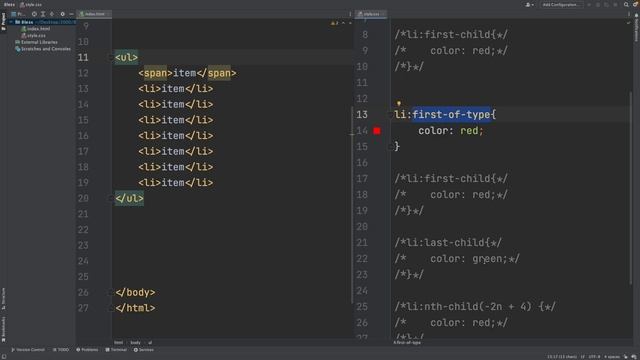This screenshot has height=360, width=640.
Task: Click the Bless breadcrumb in navigation bar
Action: [x=9, y=4]
